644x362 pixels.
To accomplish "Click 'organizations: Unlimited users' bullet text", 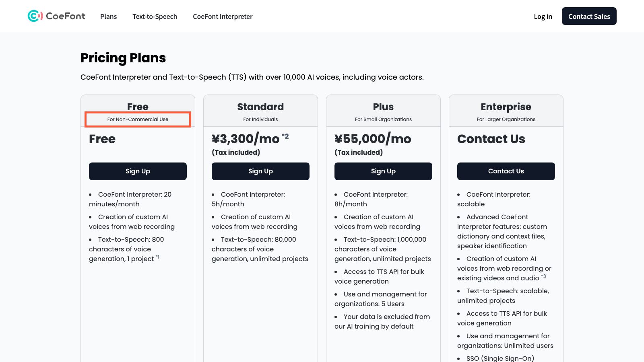I will click(506, 341).
